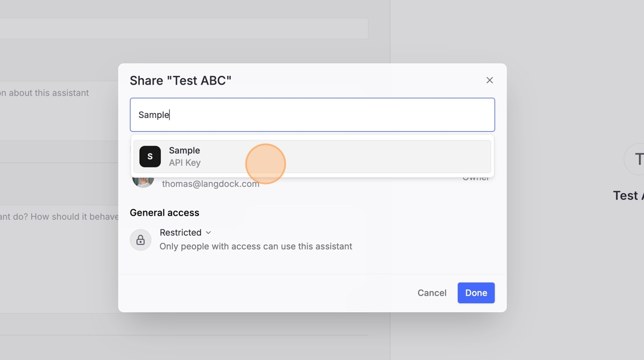This screenshot has height=360, width=644.
Task: Click the "T" assistant avatar at right
Action: coord(635,159)
